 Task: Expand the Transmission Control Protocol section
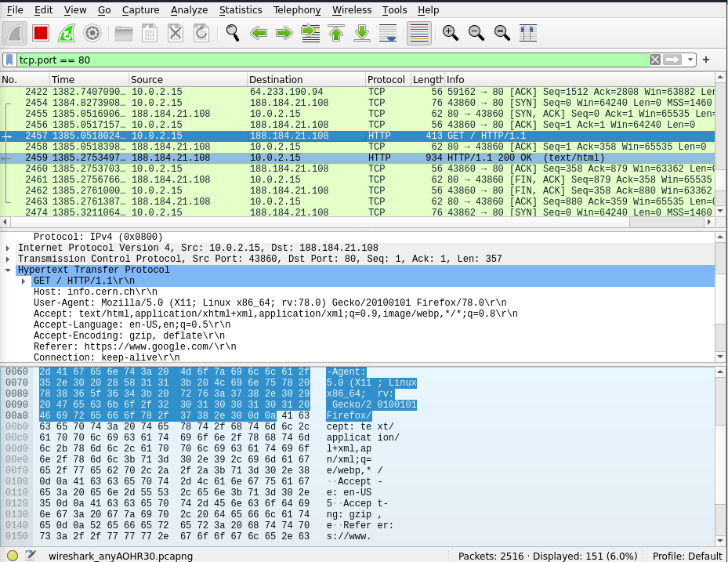coord(9,259)
